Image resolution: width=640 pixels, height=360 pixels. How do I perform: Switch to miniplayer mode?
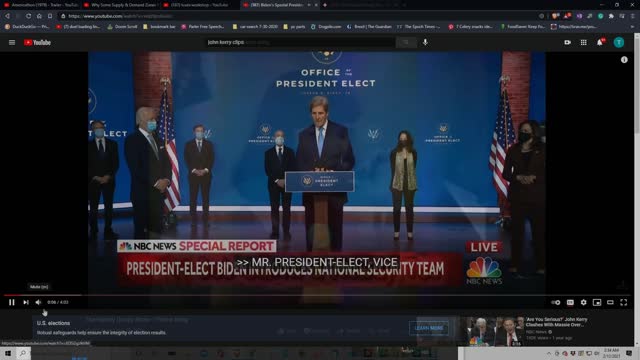pos(597,302)
